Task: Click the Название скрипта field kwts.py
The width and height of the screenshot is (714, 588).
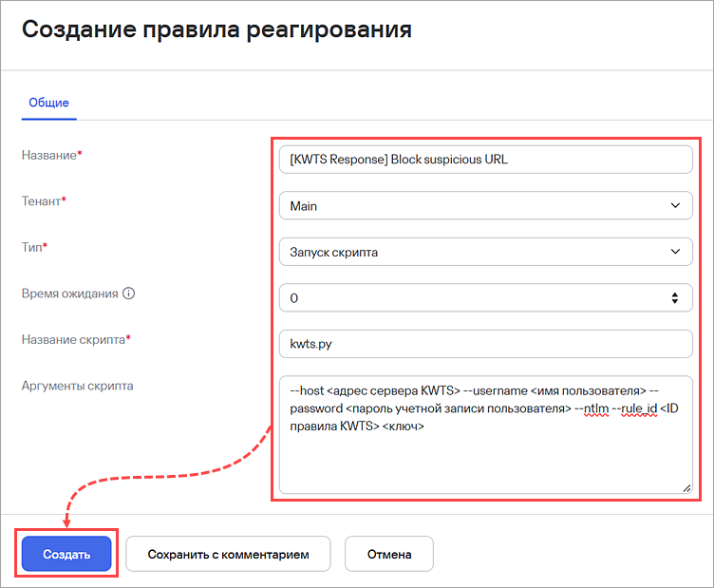Action: pyautogui.click(x=486, y=344)
